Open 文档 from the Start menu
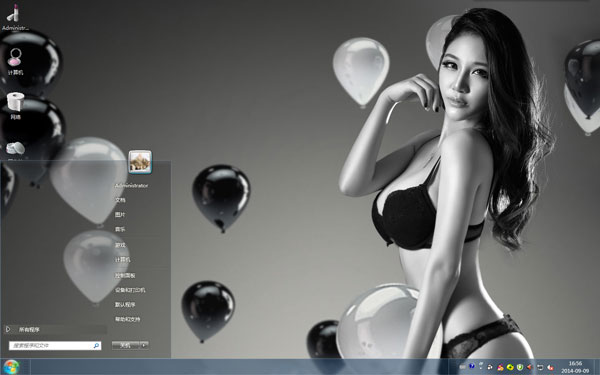 120,200
